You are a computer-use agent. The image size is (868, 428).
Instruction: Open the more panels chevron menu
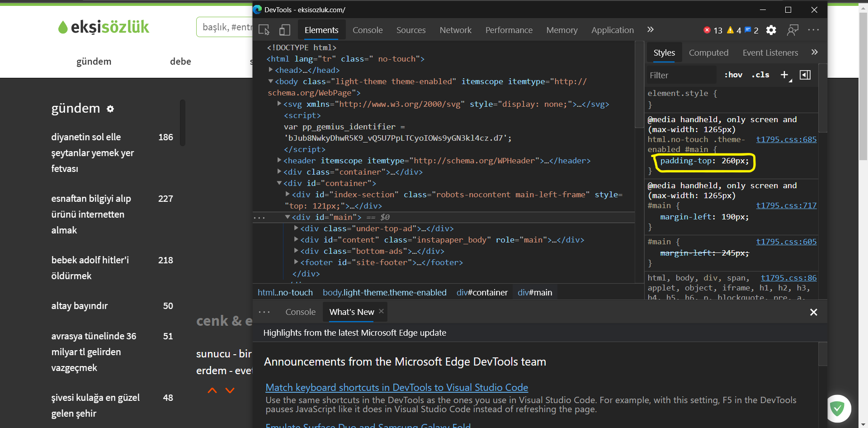650,30
